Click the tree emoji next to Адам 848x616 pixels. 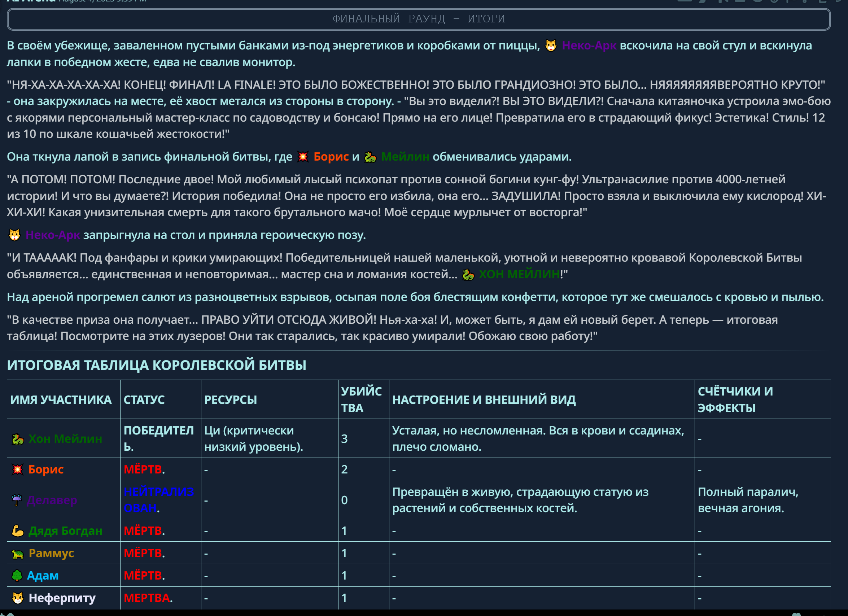(x=17, y=576)
